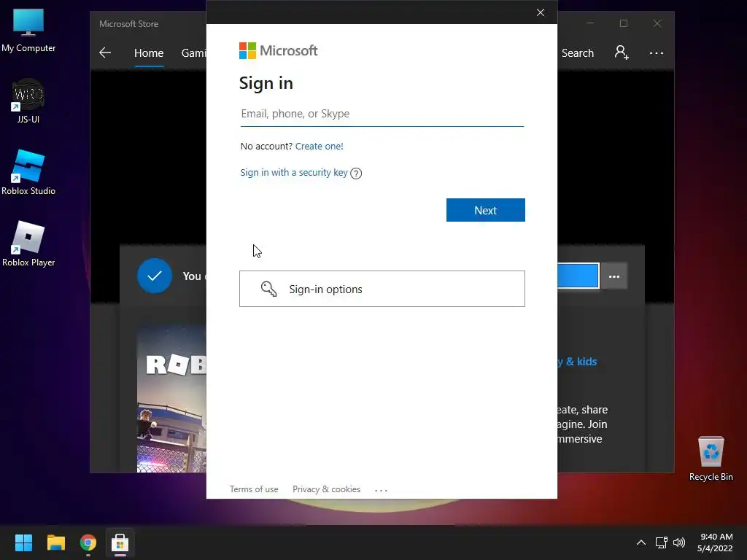This screenshot has height=560, width=747.
Task: Open the Terms of use link
Action: pyautogui.click(x=254, y=489)
